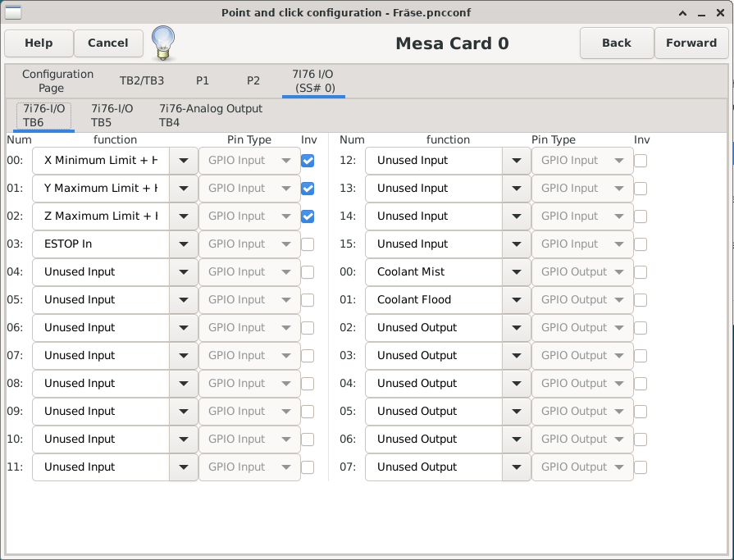Viewport: 734px width, 560px height.
Task: Click the lightbulb hint icon
Action: coord(162,43)
